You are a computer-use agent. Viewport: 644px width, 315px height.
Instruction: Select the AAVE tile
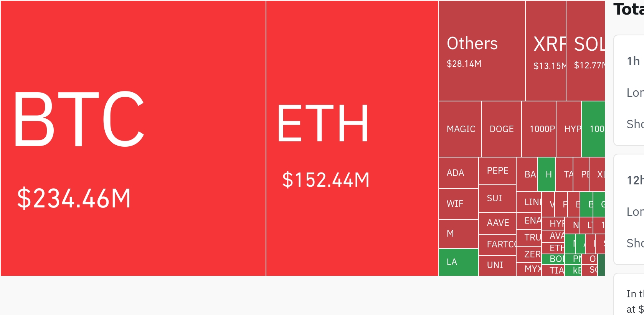(x=497, y=223)
